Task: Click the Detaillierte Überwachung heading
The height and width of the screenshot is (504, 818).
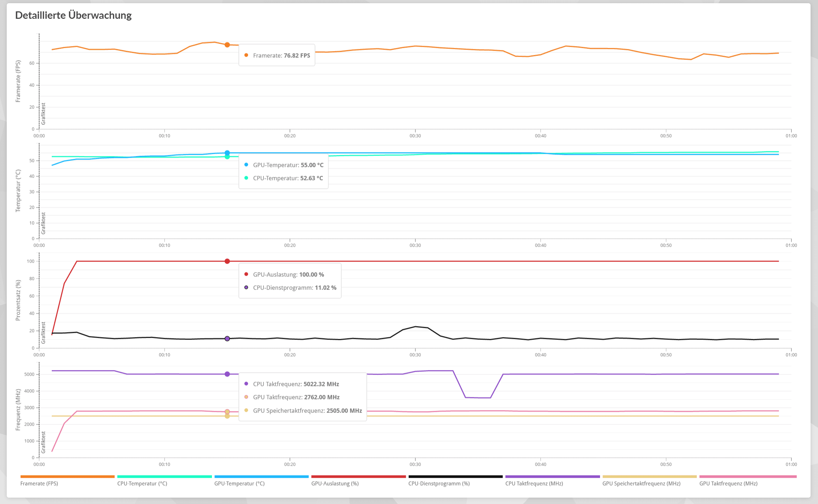Action: [73, 15]
